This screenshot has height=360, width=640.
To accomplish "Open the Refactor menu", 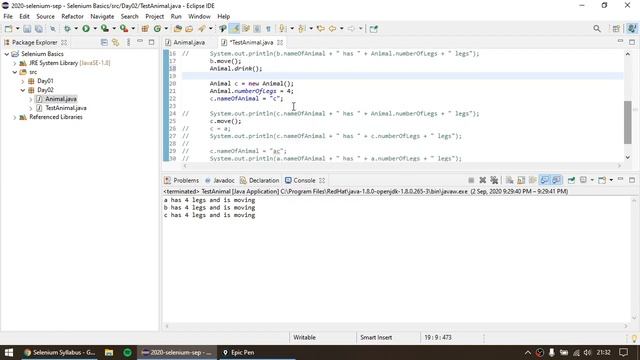I will [x=72, y=16].
